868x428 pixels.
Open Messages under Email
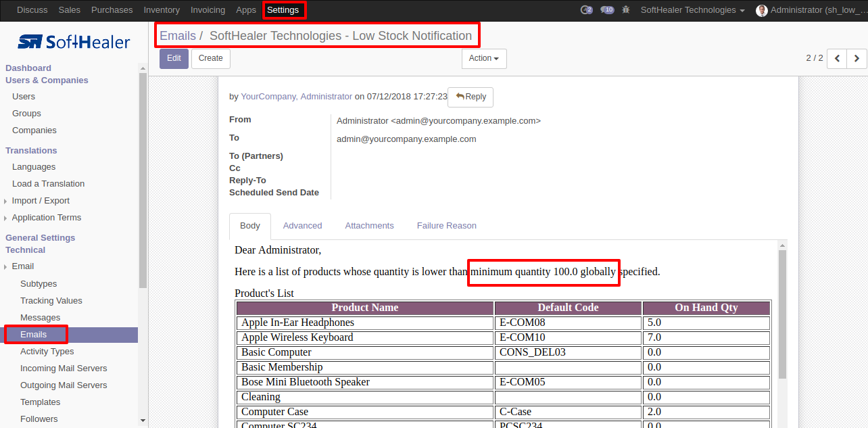coord(41,318)
